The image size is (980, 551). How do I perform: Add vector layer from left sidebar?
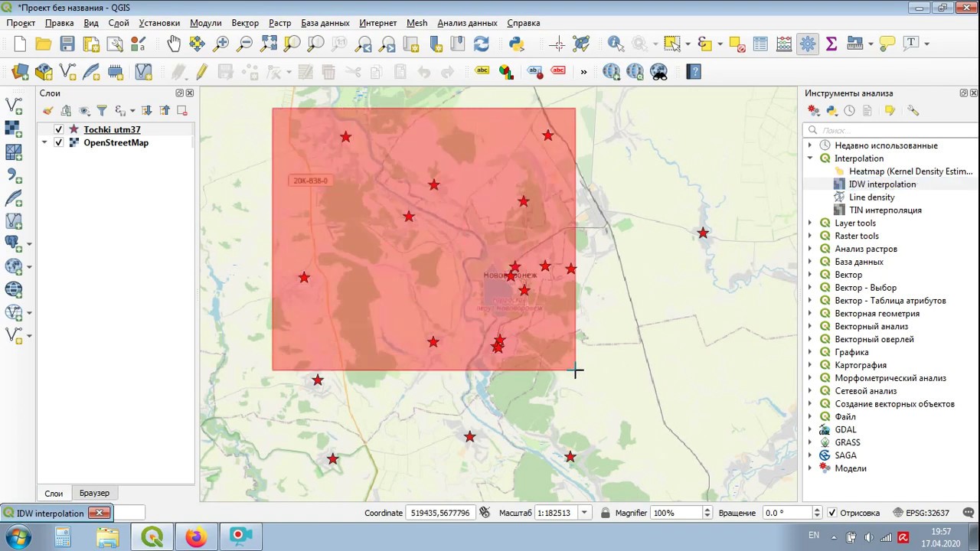pyautogui.click(x=14, y=106)
